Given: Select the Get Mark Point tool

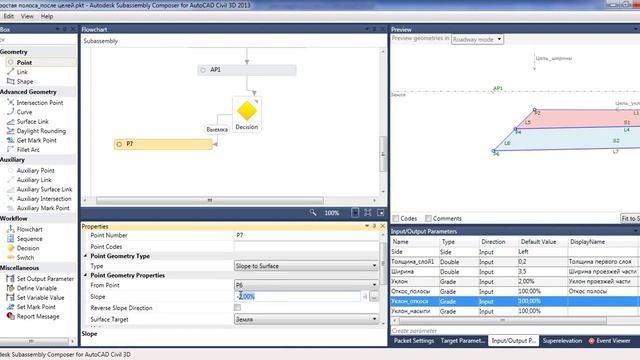Looking at the screenshot, I should pyautogui.click(x=36, y=140).
